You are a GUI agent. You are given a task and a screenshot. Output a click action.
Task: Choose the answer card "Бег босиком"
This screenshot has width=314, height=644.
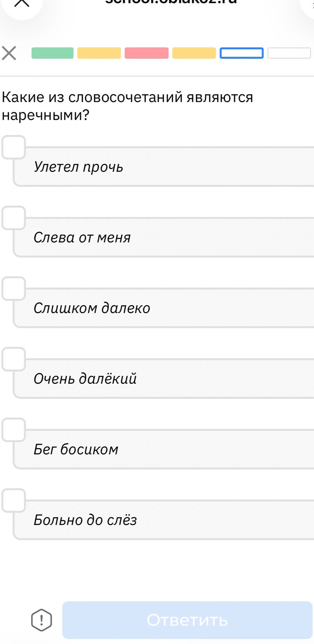[x=164, y=449]
